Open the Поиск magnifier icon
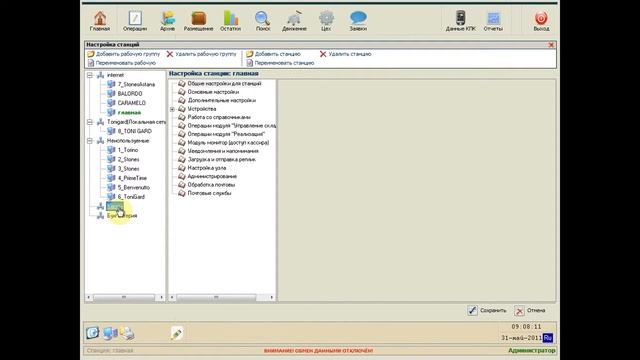The image size is (640, 360). (x=262, y=21)
